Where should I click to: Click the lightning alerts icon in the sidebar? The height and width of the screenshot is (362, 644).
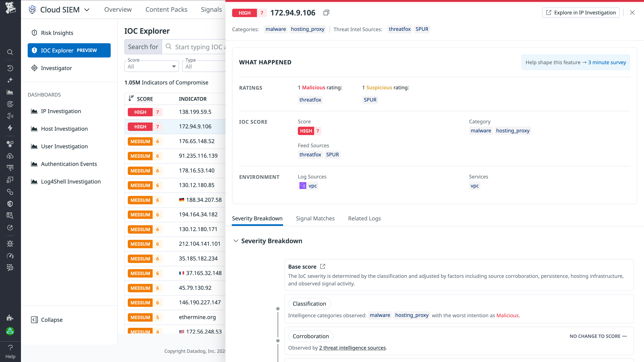10,128
